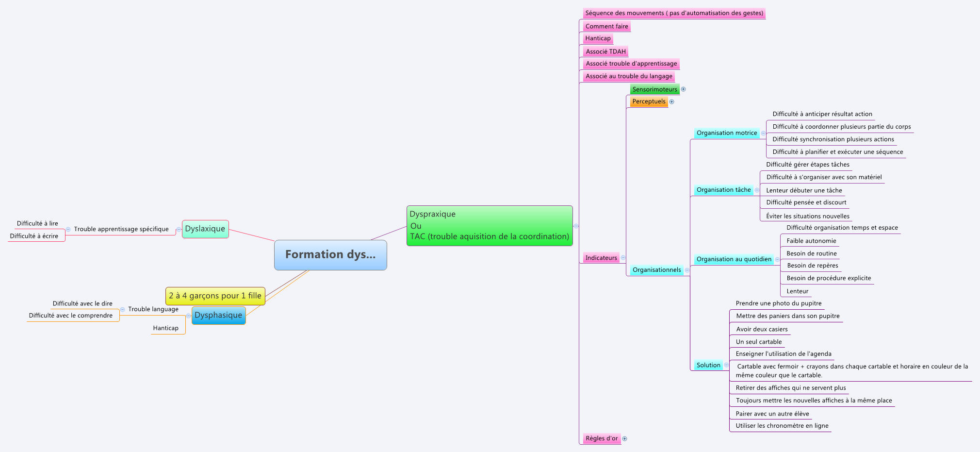980x452 pixels.
Task: Expand the Sensorimoteurs branch
Action: [x=684, y=89]
